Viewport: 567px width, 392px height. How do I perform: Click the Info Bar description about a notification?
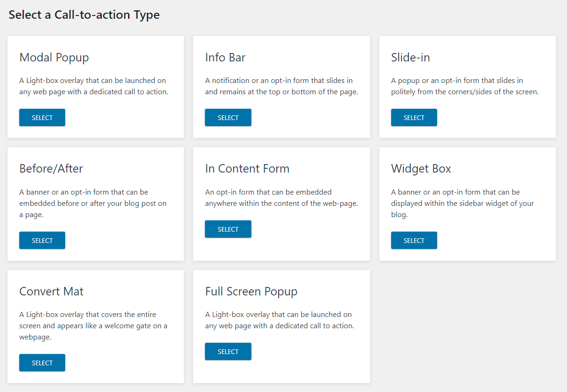(281, 86)
